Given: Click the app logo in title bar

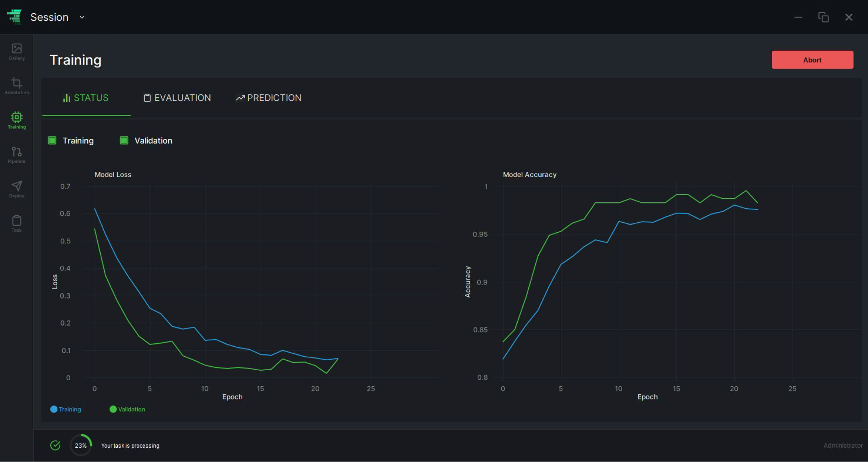Looking at the screenshot, I should click(x=15, y=17).
